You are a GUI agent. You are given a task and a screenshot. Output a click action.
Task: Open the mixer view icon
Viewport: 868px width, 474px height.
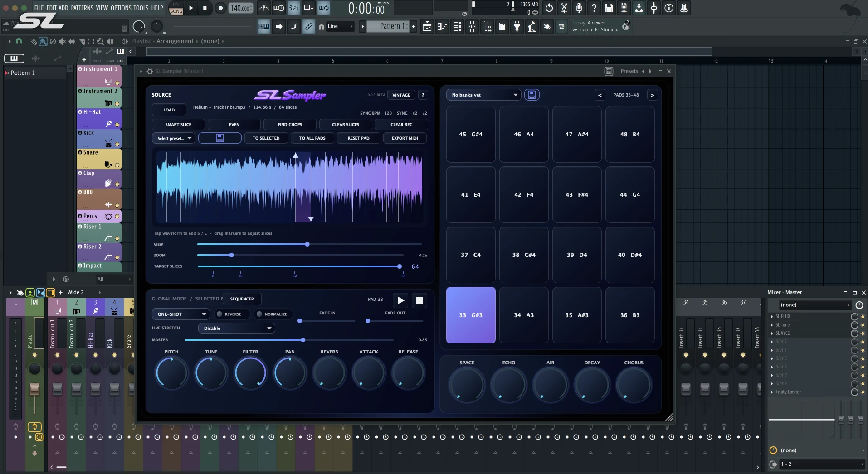472,27
